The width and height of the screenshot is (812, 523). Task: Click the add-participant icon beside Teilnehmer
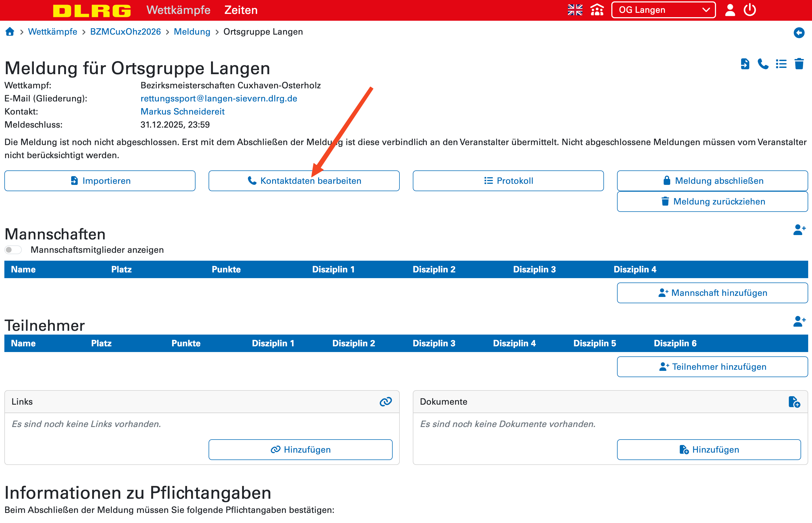tap(799, 321)
